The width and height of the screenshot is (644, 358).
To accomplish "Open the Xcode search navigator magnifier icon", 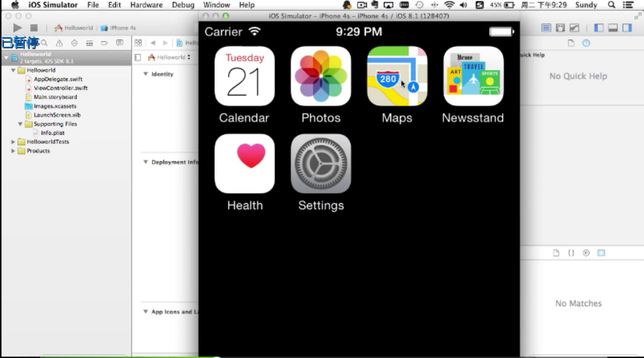I will (44, 43).
